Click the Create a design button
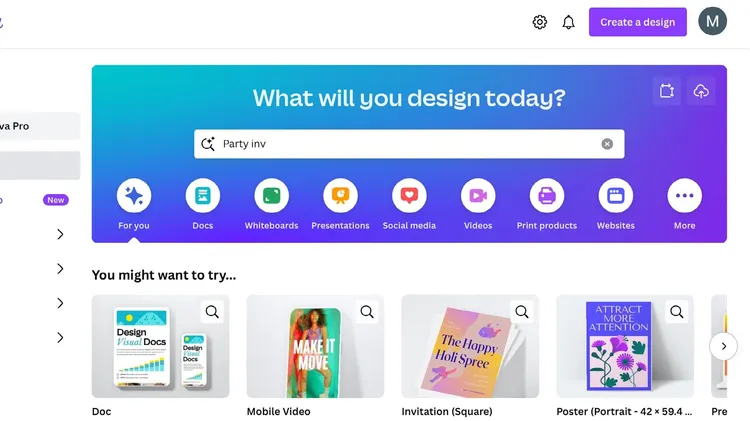This screenshot has height=421, width=750. (x=638, y=22)
